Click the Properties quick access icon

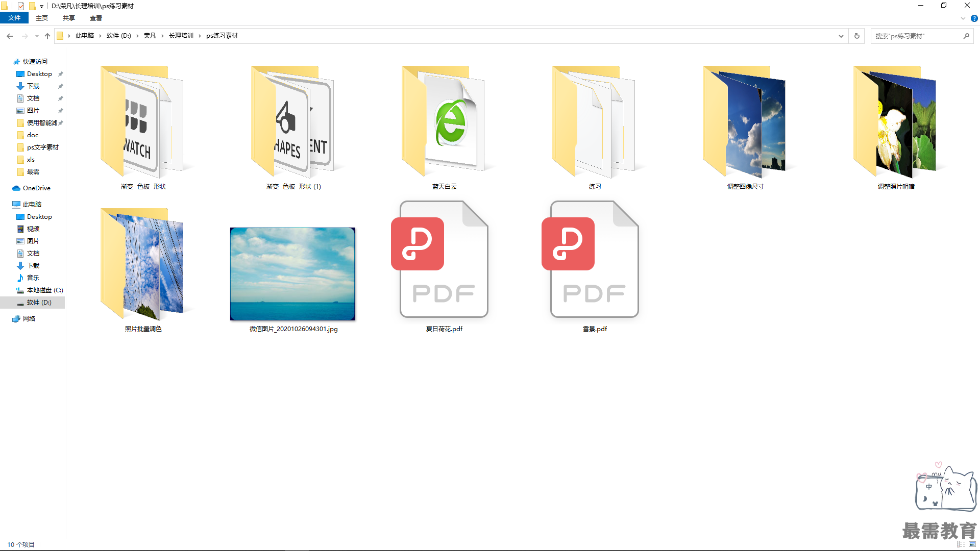click(21, 6)
